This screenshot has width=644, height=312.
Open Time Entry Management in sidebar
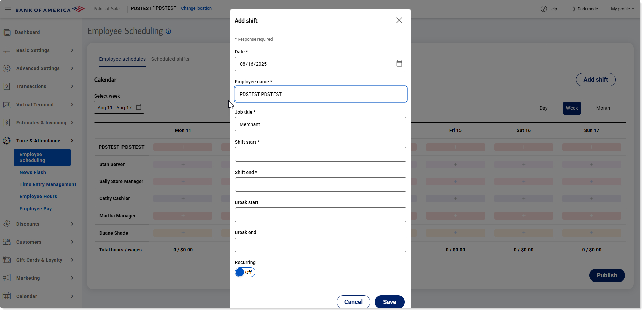click(x=48, y=184)
